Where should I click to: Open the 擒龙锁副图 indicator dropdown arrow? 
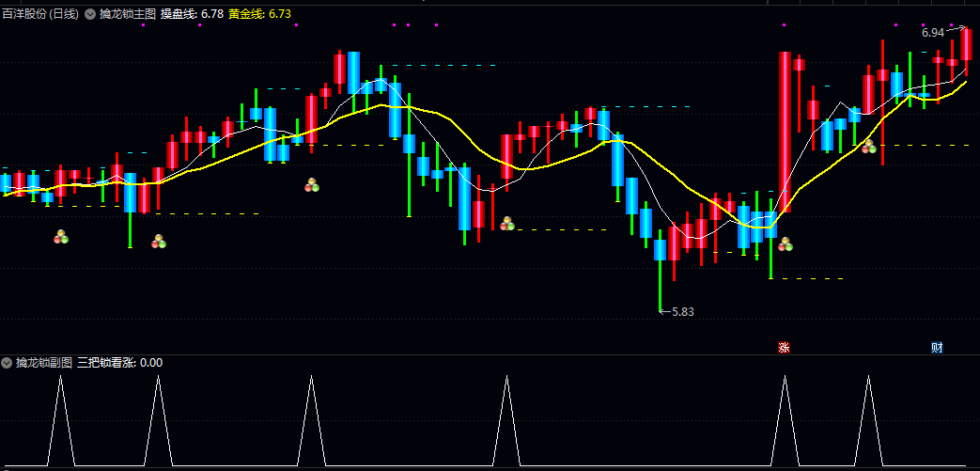pyautogui.click(x=7, y=363)
